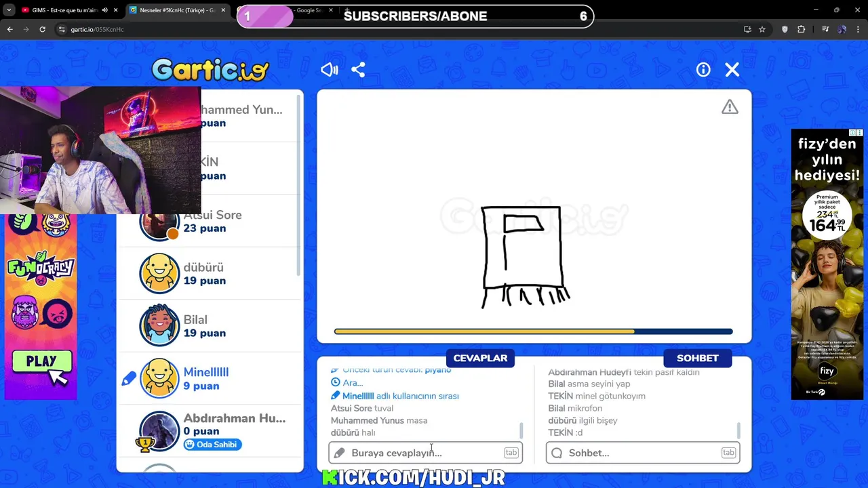Open the shield extension icon
The width and height of the screenshot is (868, 488).
pos(785,29)
